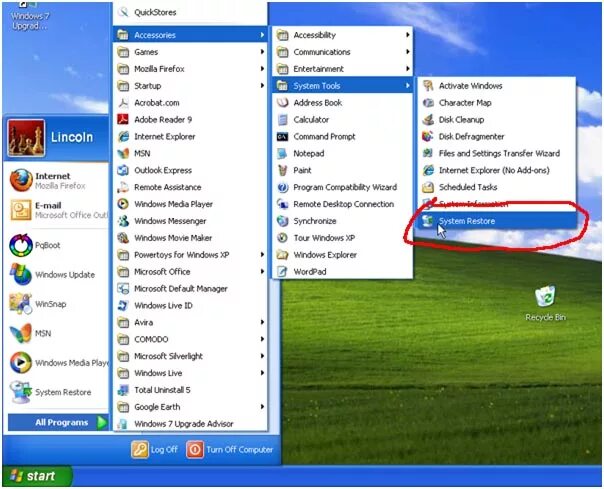Expand the Accessibility submenu
The width and height of the screenshot is (604, 489).
[x=343, y=35]
